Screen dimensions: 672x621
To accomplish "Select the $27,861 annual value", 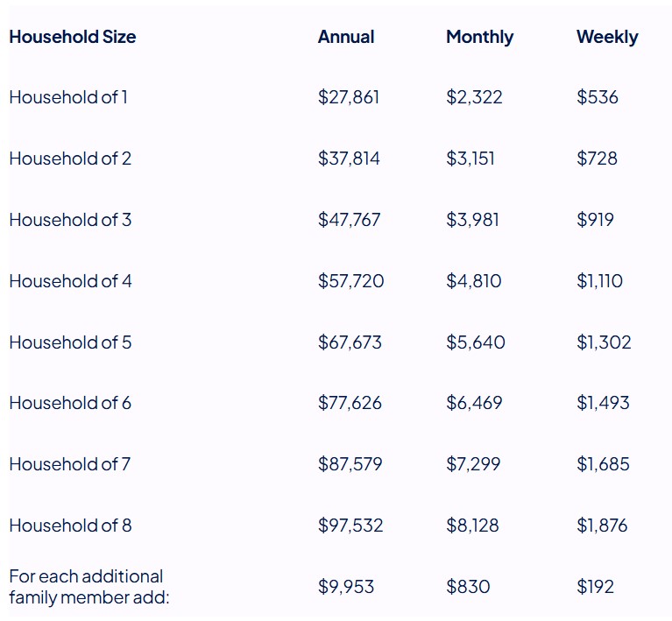I will click(349, 97).
